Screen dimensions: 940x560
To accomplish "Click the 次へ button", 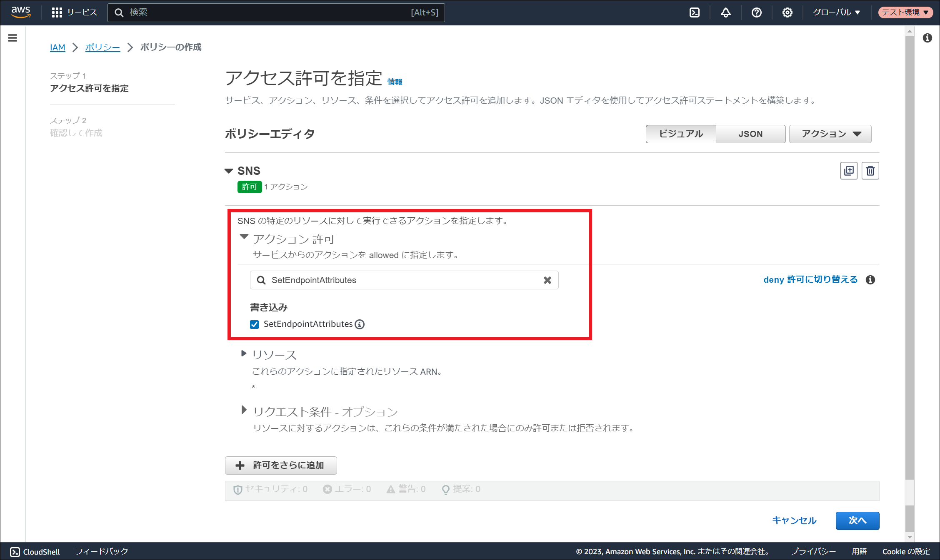I will coord(857,520).
